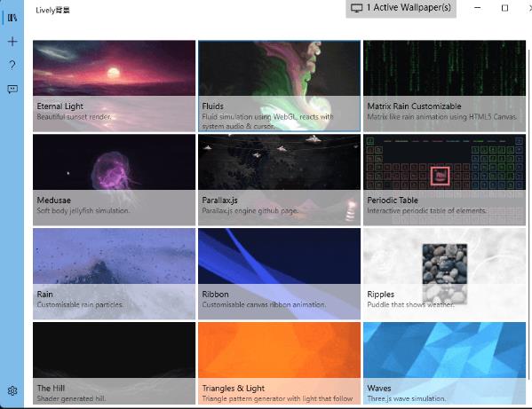Open the settings gear icon
This screenshot has width=532, height=409.
pyautogui.click(x=12, y=390)
